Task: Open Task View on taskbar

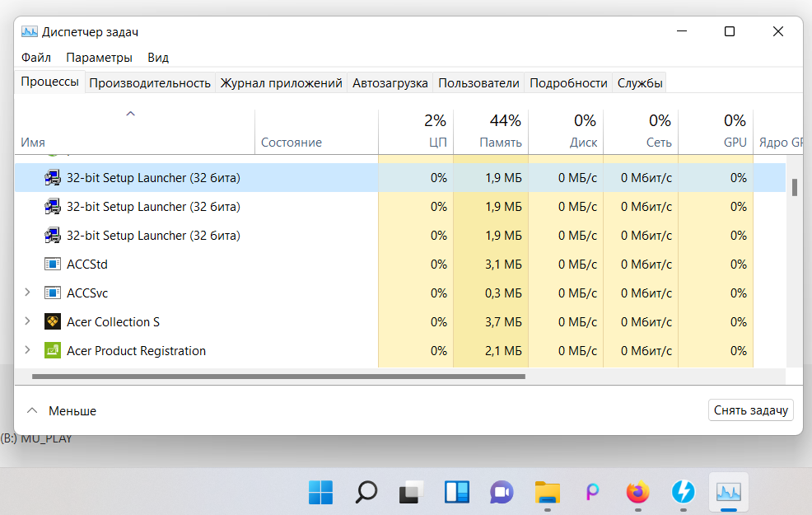Action: 411,492
